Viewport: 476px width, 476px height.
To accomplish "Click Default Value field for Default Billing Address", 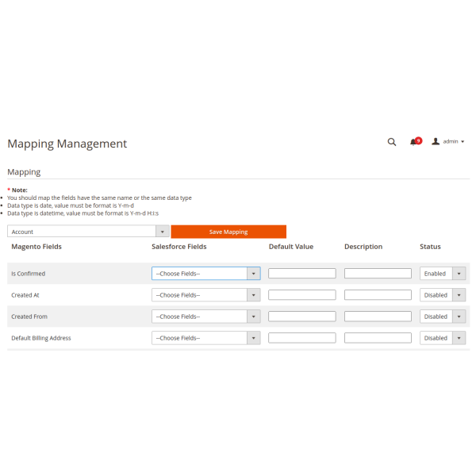I will tap(301, 338).
